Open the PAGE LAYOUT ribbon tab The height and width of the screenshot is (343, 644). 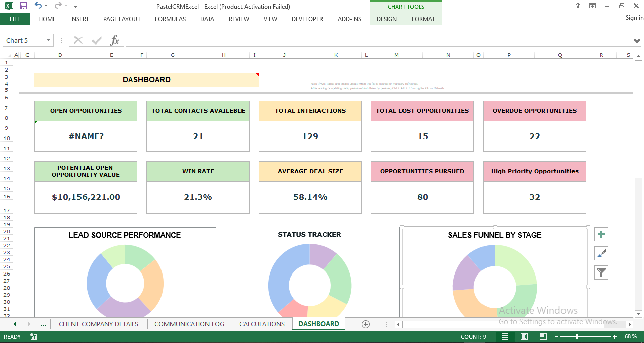tap(122, 19)
